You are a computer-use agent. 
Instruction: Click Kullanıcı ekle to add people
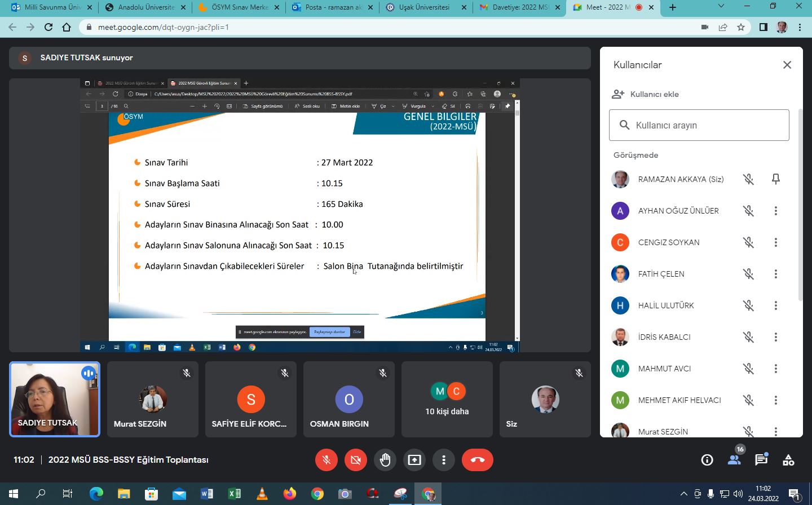coord(654,94)
